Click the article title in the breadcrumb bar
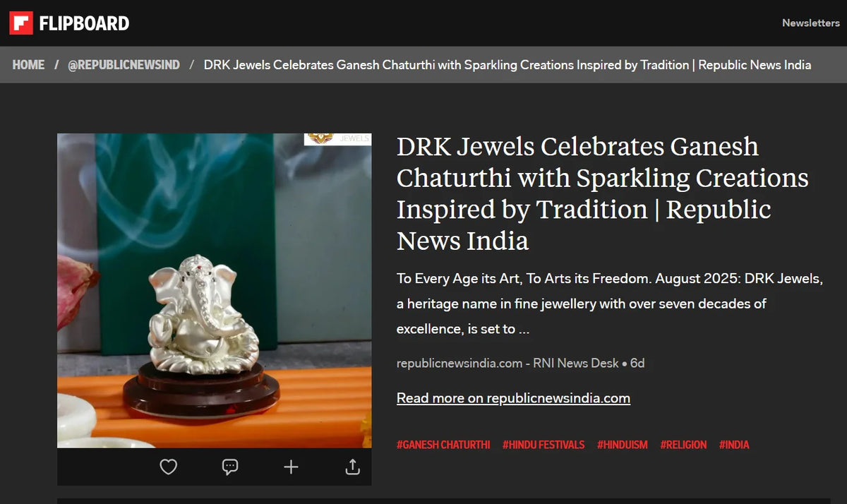This screenshot has height=504, width=847. [x=507, y=64]
